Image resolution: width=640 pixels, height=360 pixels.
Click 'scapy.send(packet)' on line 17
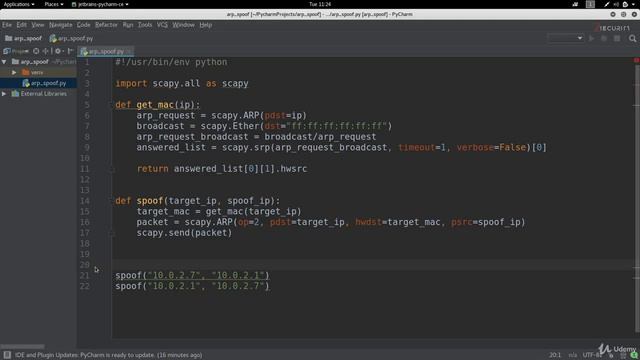coord(184,233)
